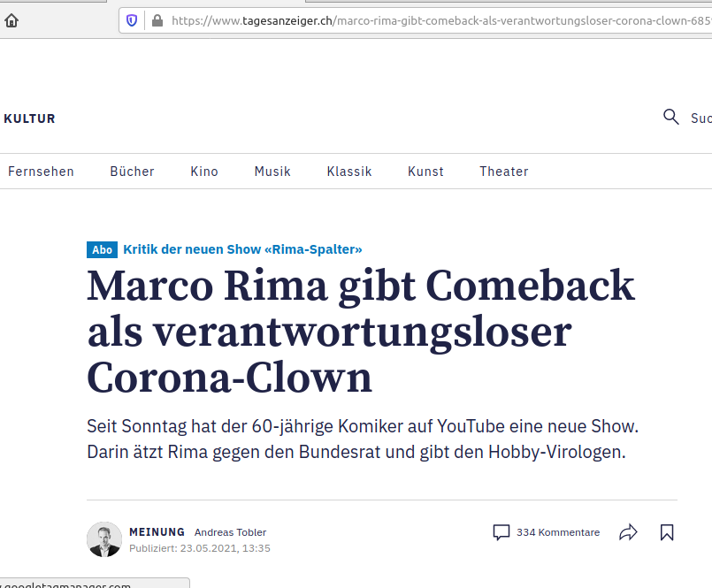The image size is (712, 588).
Task: Go to the Kunst section
Action: pyautogui.click(x=425, y=172)
